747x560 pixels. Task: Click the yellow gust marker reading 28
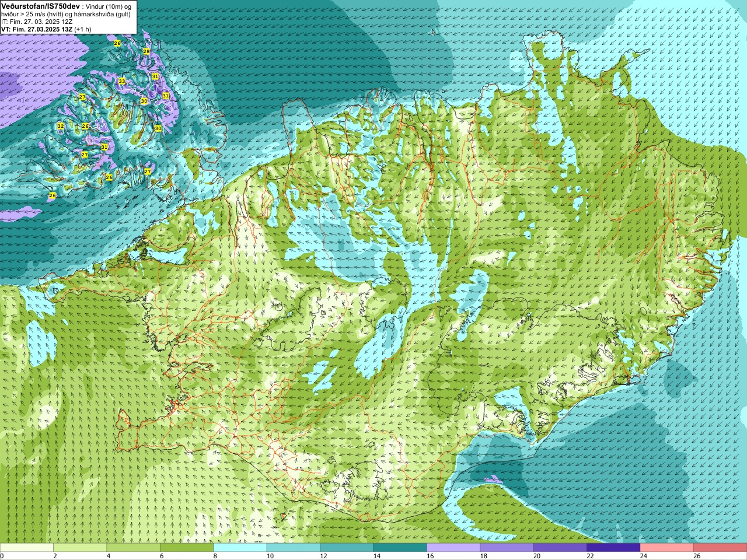pyautogui.click(x=146, y=51)
